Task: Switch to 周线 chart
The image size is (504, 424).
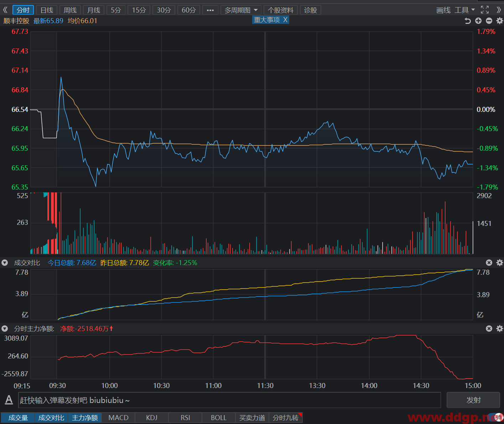Action: pyautogui.click(x=70, y=10)
